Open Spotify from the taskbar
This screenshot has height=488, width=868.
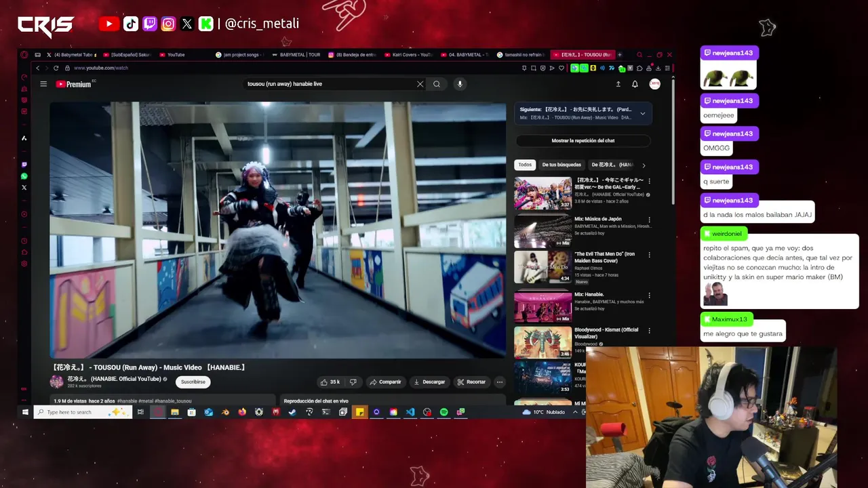(443, 412)
